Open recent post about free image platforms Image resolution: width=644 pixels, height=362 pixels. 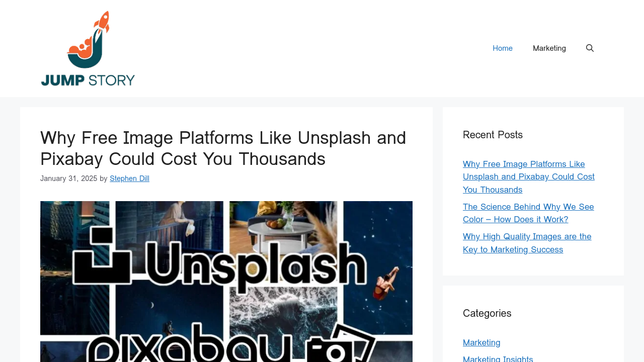pyautogui.click(x=528, y=177)
